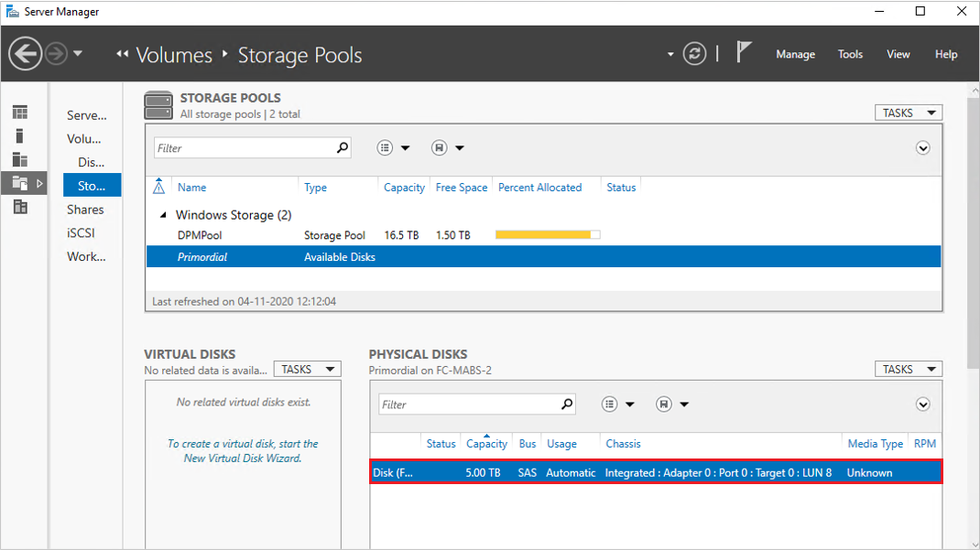Click the search magnifier in physical disks filter
The width and height of the screenshot is (980, 550).
(567, 404)
